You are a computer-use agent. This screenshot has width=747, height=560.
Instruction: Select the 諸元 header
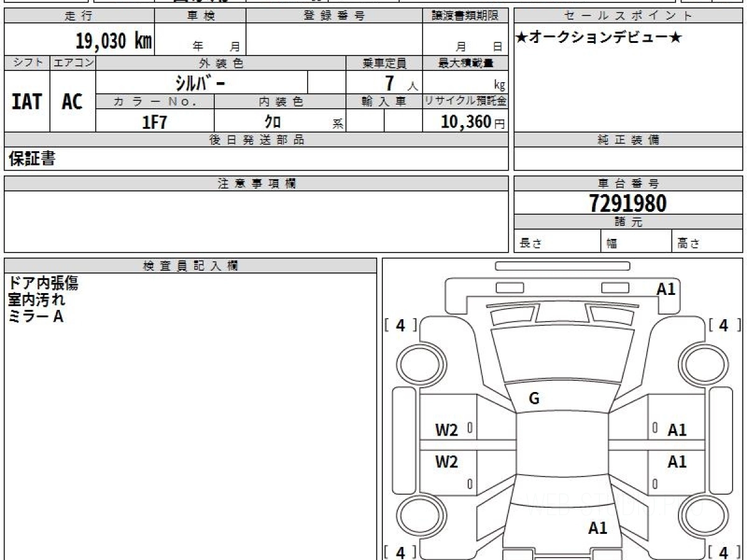coord(628,222)
